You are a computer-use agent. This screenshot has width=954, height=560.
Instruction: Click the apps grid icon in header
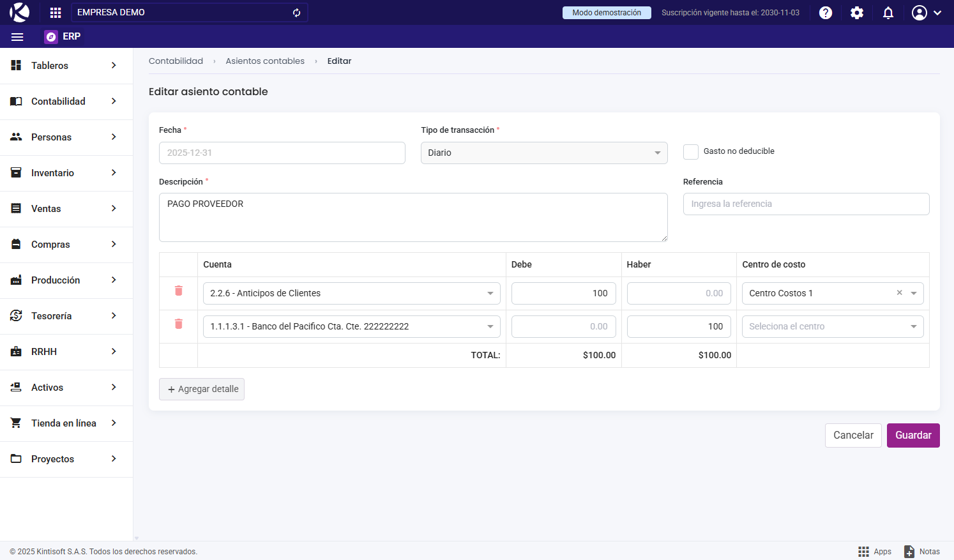[x=56, y=13]
